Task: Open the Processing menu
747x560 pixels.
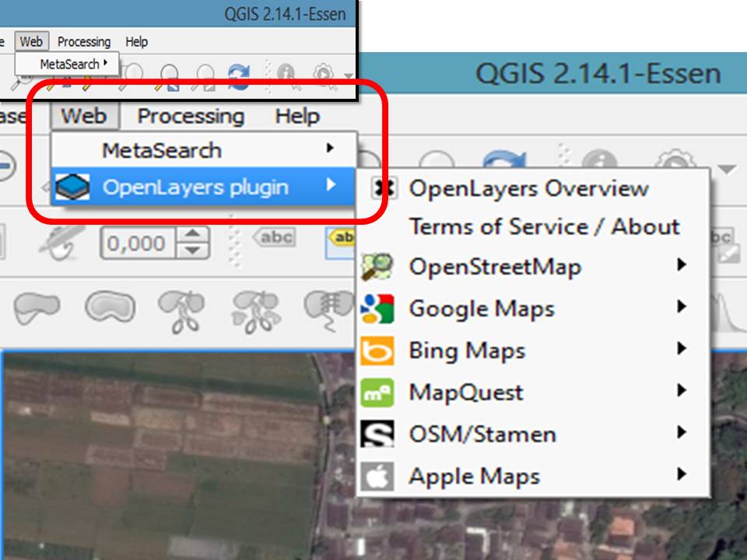Action: 191,116
